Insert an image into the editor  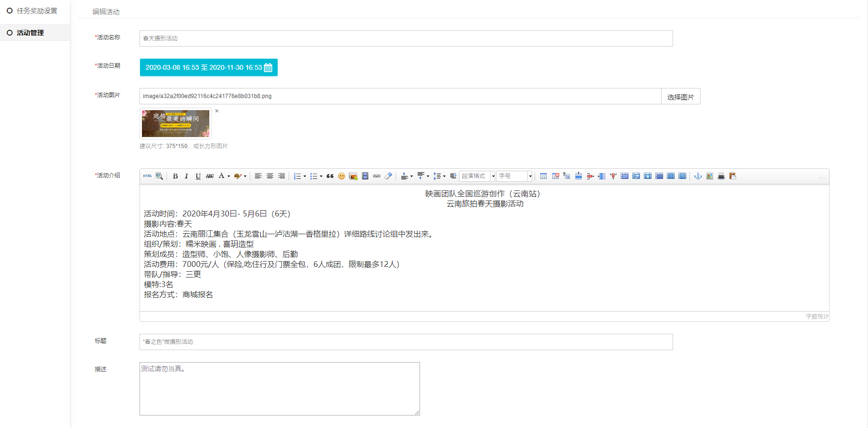coord(353,176)
